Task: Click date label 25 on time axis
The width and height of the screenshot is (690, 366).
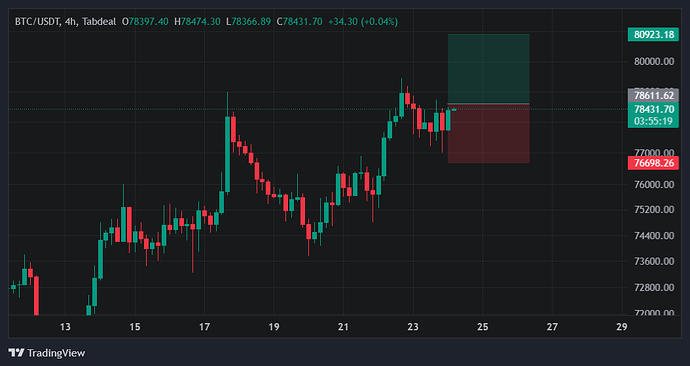Action: coord(482,327)
